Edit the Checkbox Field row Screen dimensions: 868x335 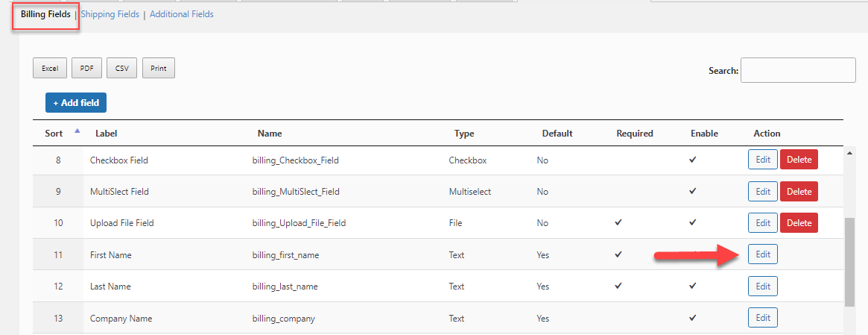tap(763, 160)
